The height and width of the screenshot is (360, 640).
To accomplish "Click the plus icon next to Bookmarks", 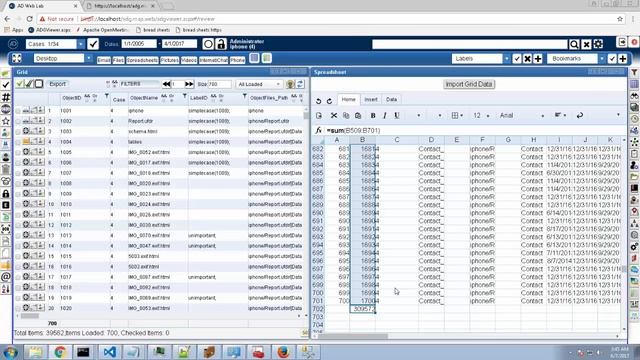I will click(623, 59).
